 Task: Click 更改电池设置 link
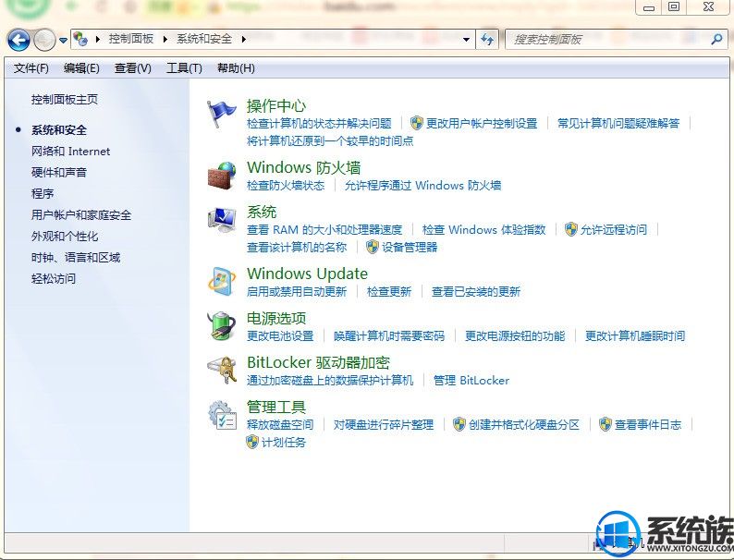(x=280, y=335)
